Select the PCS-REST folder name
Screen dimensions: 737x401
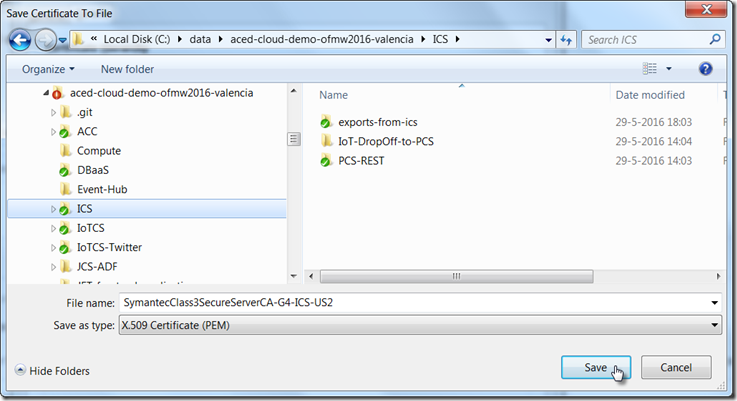tap(361, 161)
